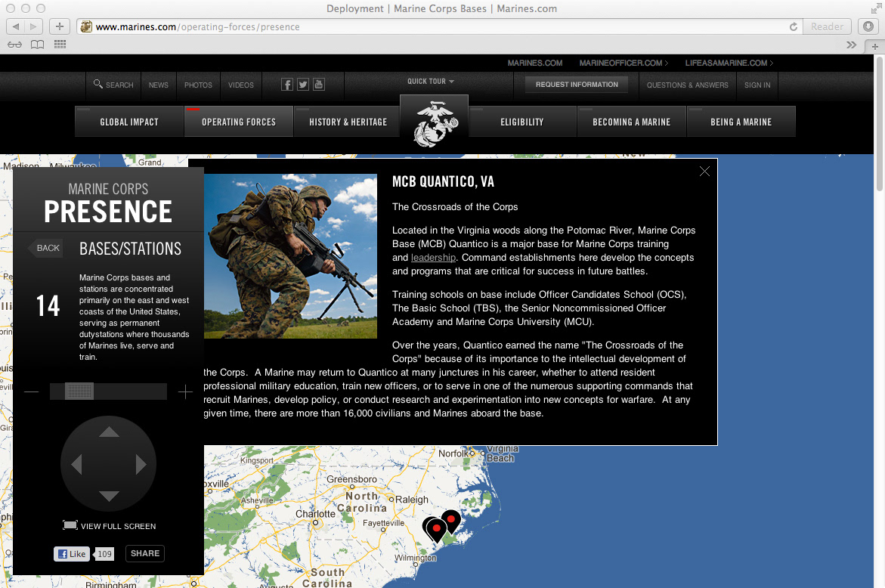Zoom in map with plus icon

coord(185,391)
